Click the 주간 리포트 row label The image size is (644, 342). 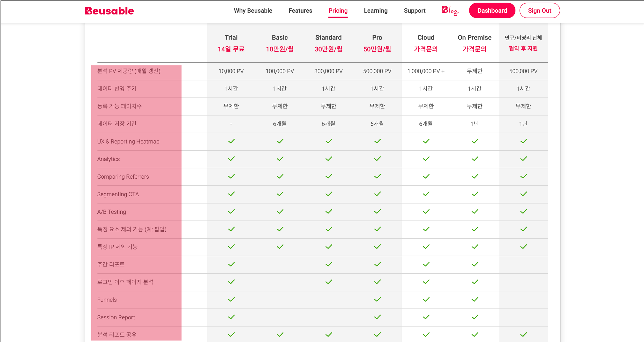pyautogui.click(x=111, y=264)
